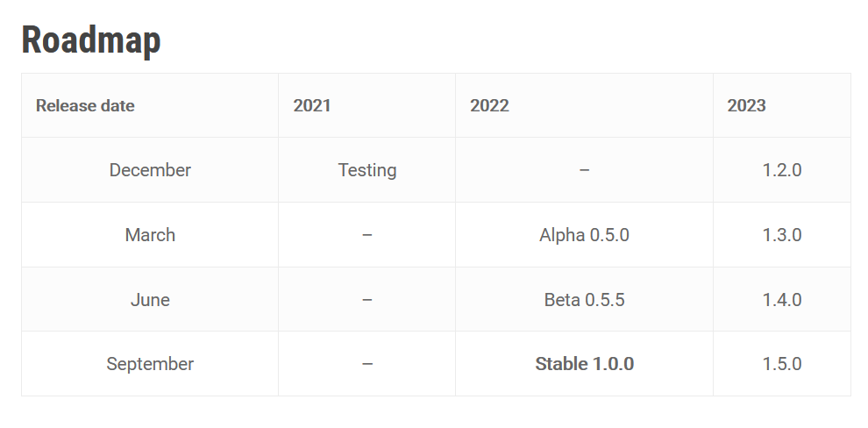The image size is (868, 428).
Task: Select the March row label
Action: 150,235
